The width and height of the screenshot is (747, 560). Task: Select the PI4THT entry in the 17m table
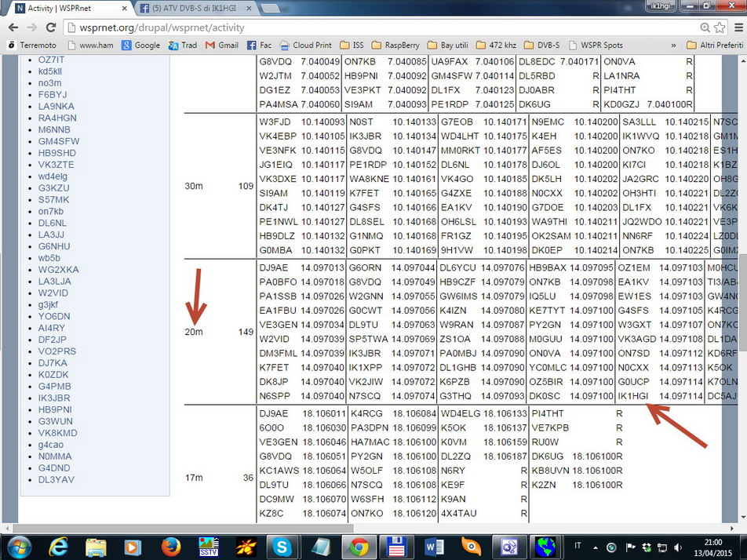click(548, 413)
